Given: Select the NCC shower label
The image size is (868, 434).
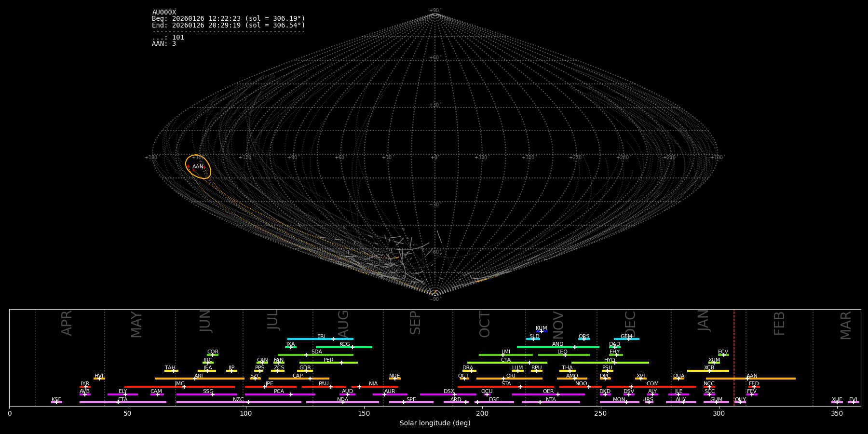Looking at the screenshot, I should pos(709,384).
